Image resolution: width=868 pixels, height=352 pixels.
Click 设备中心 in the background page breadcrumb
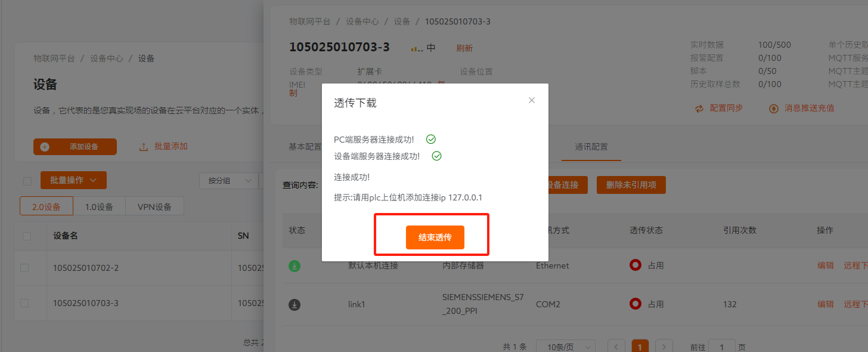pos(107,58)
